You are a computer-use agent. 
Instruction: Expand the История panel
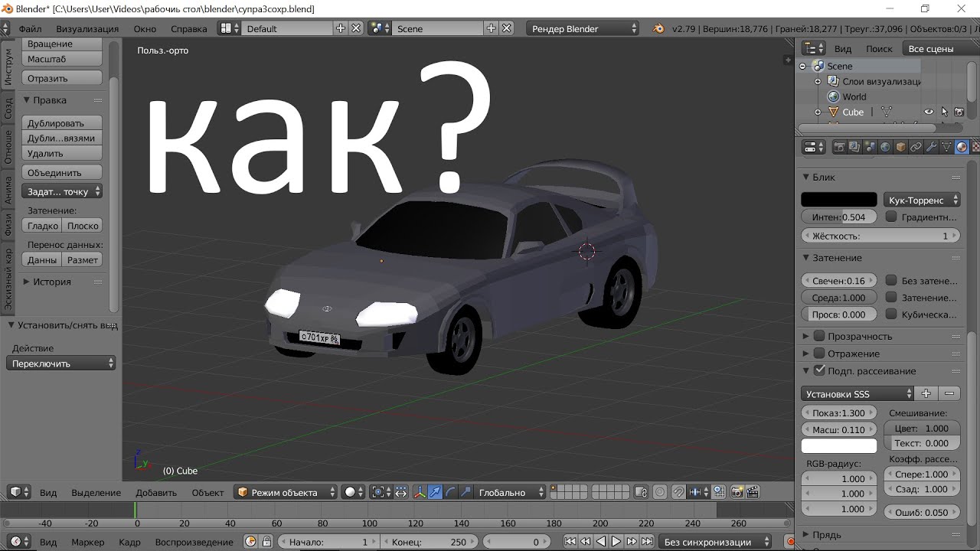click(52, 282)
